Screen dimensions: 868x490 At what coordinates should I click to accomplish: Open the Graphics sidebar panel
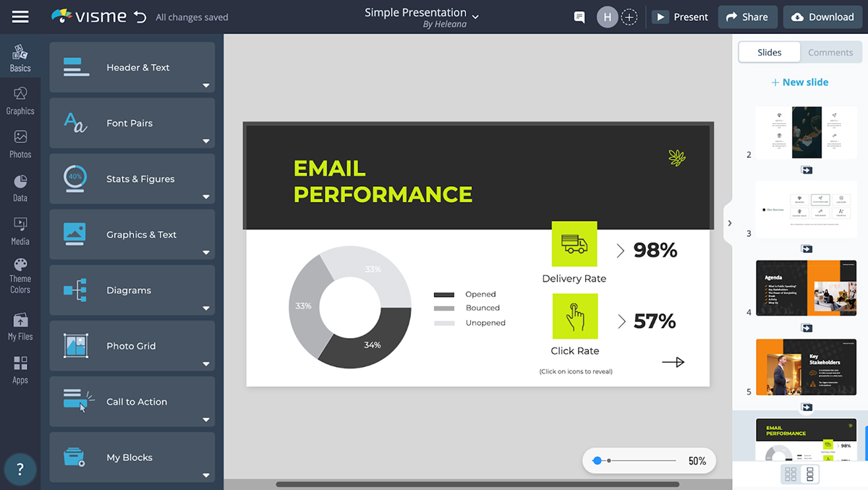[20, 101]
